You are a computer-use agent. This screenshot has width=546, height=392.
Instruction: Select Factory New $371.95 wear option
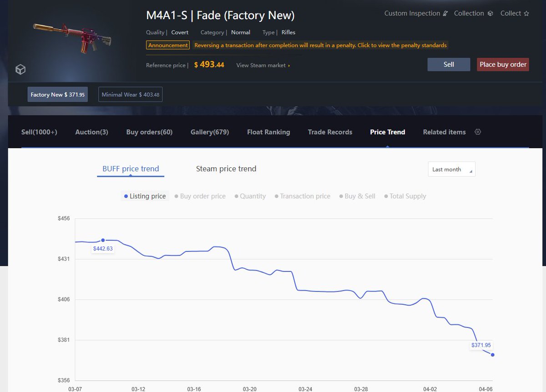click(x=58, y=95)
